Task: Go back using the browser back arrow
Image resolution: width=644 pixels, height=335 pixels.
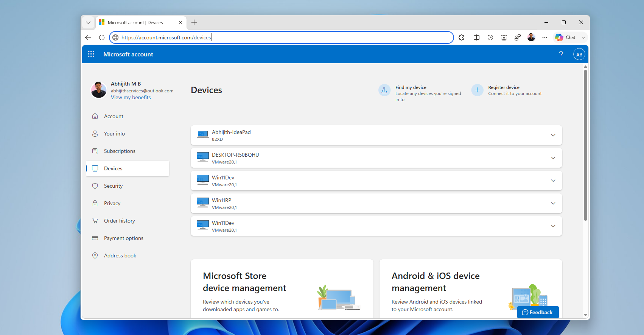Action: 88,37
